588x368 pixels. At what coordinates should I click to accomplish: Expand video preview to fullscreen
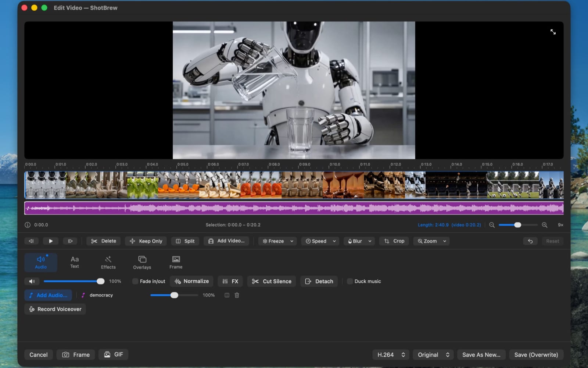click(553, 32)
